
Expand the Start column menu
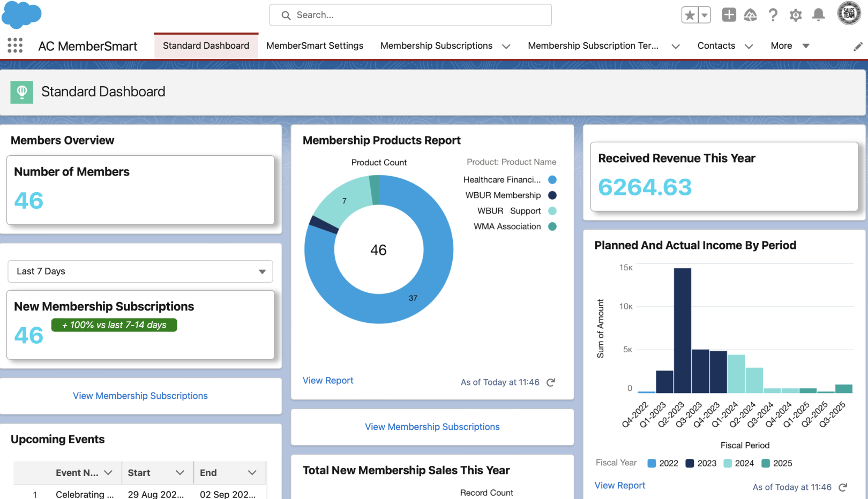point(180,473)
